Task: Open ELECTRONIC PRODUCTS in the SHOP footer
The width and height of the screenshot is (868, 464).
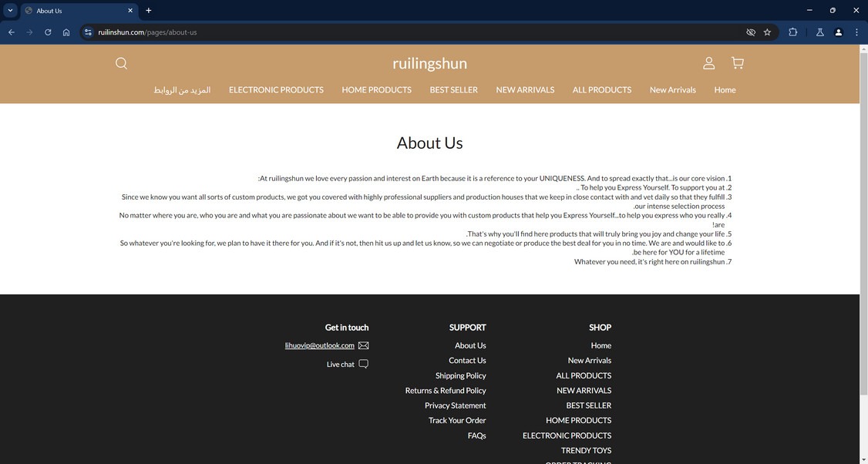Action: pyautogui.click(x=567, y=435)
